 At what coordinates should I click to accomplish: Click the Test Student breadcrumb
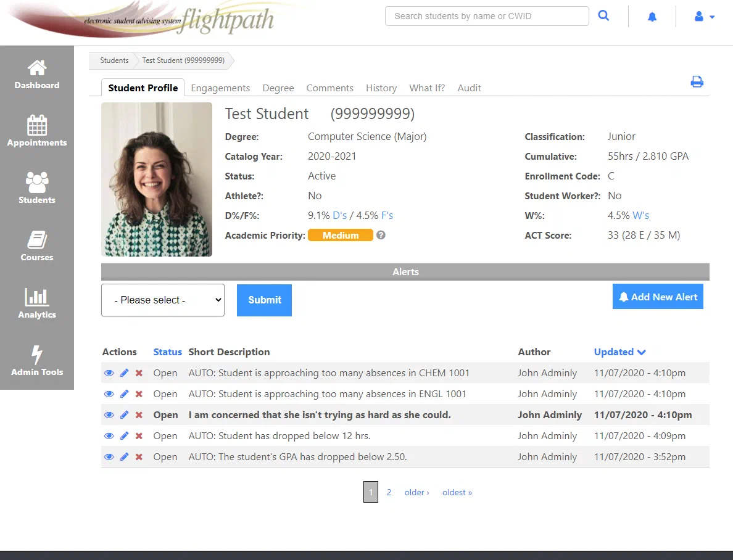[183, 60]
